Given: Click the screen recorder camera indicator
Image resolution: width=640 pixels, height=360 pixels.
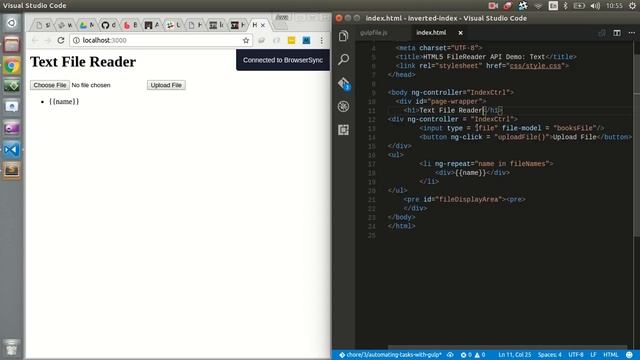Looking at the screenshot, I should [x=493, y=6].
